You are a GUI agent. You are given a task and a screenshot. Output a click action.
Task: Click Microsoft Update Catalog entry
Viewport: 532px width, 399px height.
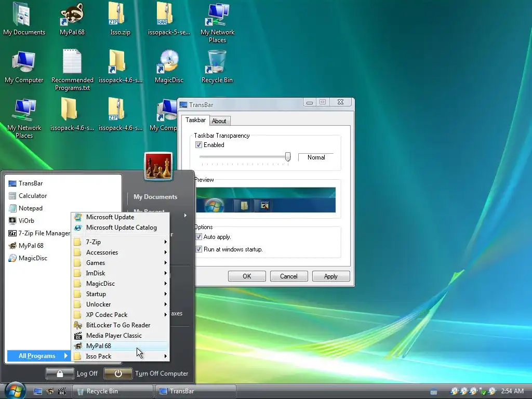coord(121,228)
